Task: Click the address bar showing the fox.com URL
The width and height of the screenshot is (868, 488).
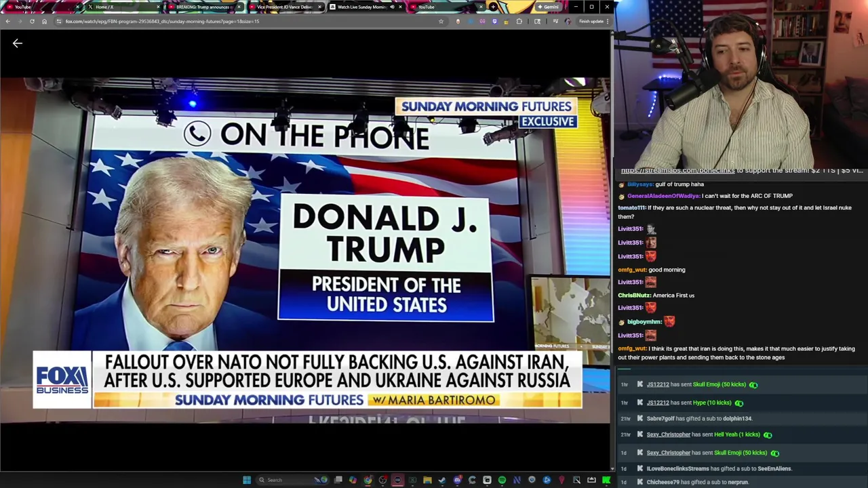Action: pos(251,21)
